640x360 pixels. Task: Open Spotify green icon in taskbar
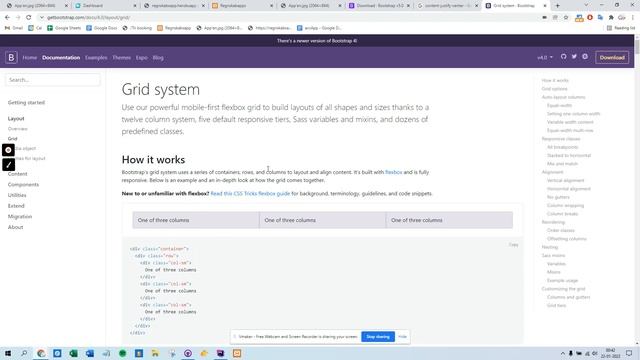[122, 353]
